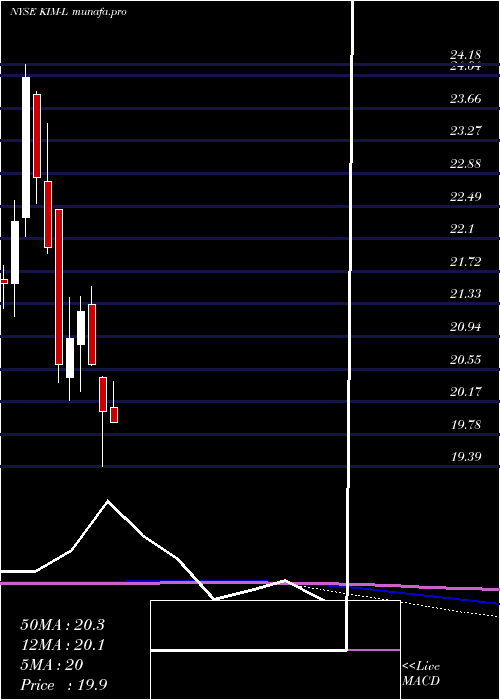Click the 20.94 price axis label
The image size is (500, 700).
pos(465,327)
